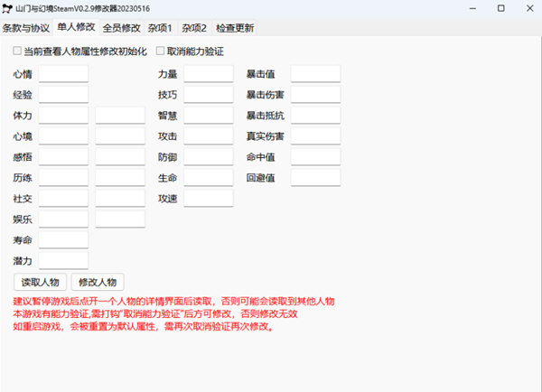Viewport: 542px width, 392px height.
Task: Click the red text starting 建议暂停游戏后
Action: [x=173, y=301]
